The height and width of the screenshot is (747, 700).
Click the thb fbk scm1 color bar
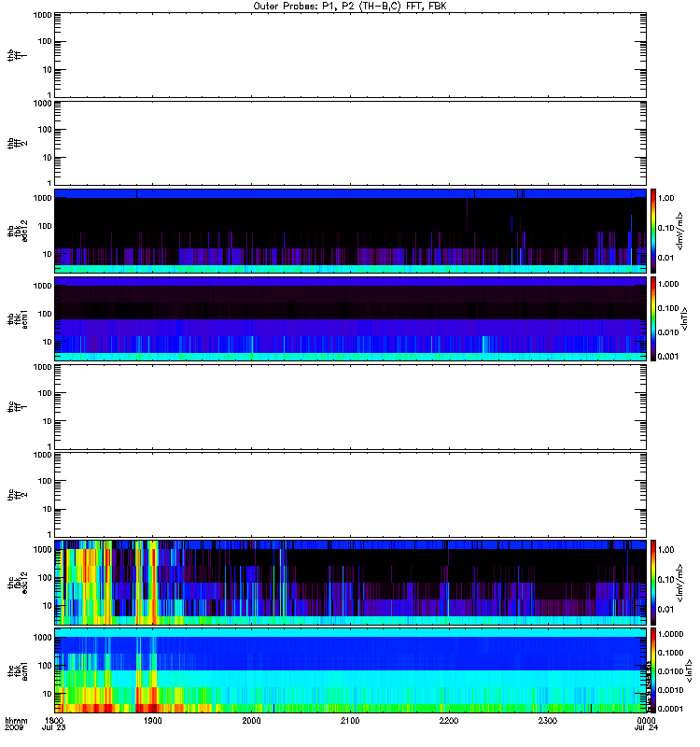653,318
